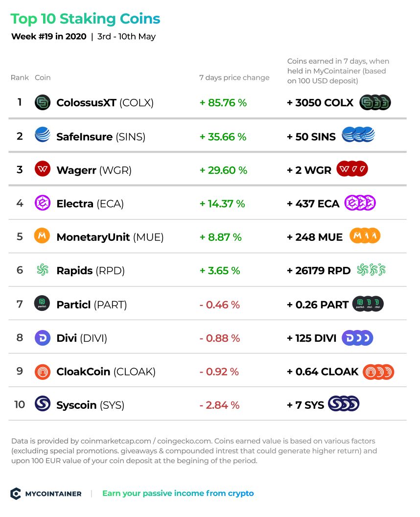Click the stacked COLX coins graphic
Screen dimensions: 420x517
[x=375, y=102]
